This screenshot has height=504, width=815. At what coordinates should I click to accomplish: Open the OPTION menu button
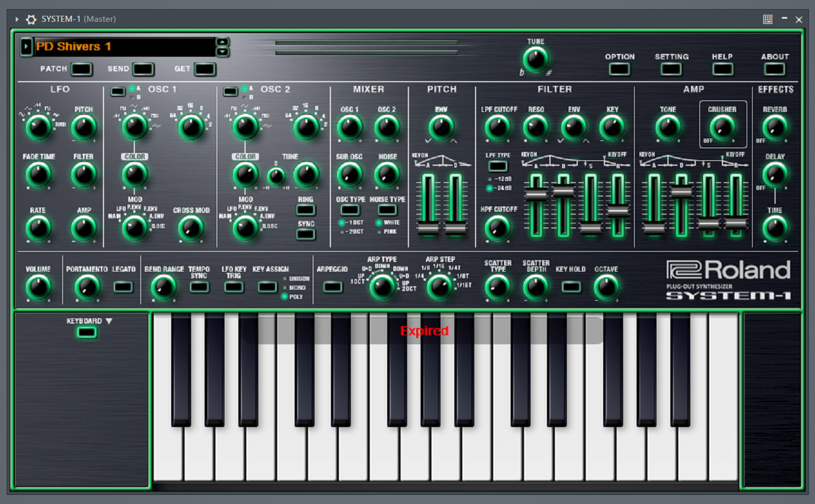(x=620, y=69)
